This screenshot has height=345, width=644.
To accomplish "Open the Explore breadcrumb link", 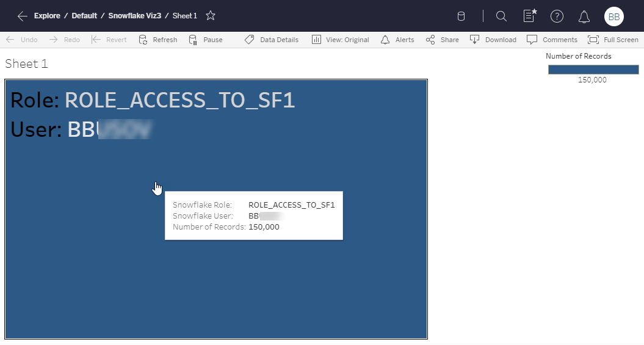I will coord(47,16).
